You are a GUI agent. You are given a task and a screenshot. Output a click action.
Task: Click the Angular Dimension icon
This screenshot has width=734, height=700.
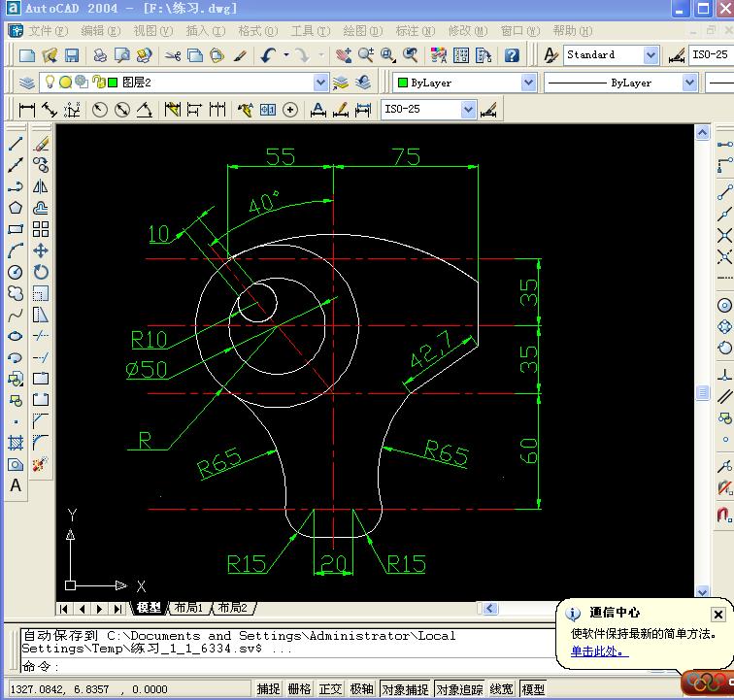click(x=144, y=110)
